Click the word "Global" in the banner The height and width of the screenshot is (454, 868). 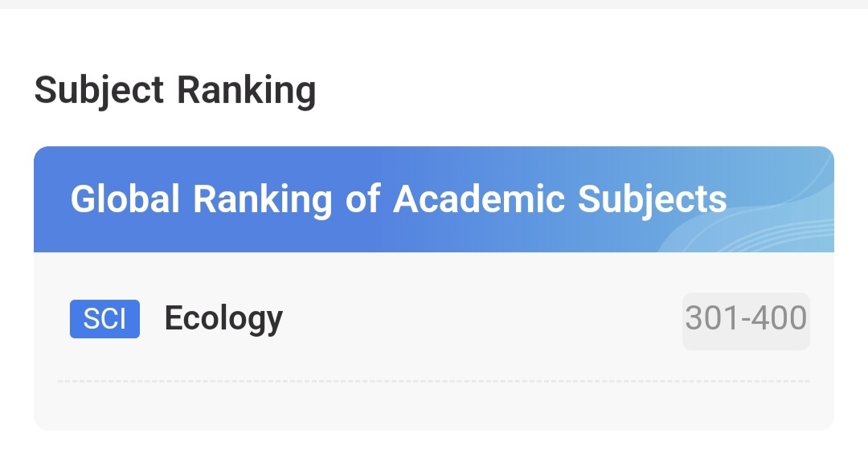click(125, 198)
